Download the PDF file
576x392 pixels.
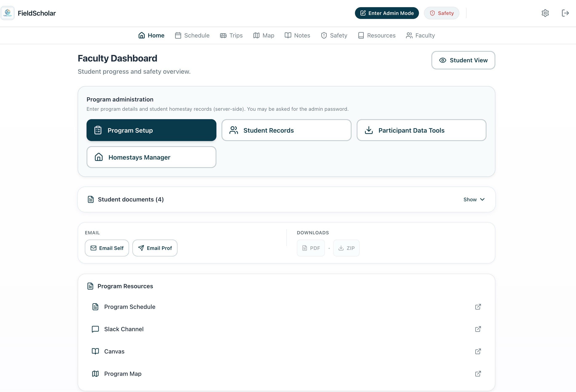click(311, 248)
